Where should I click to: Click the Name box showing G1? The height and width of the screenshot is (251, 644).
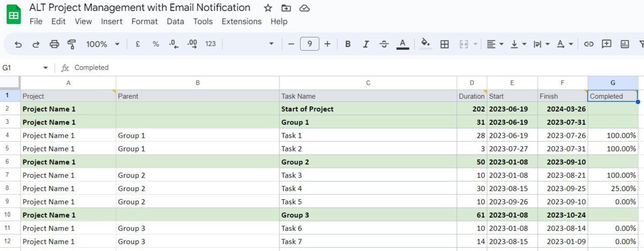23,68
